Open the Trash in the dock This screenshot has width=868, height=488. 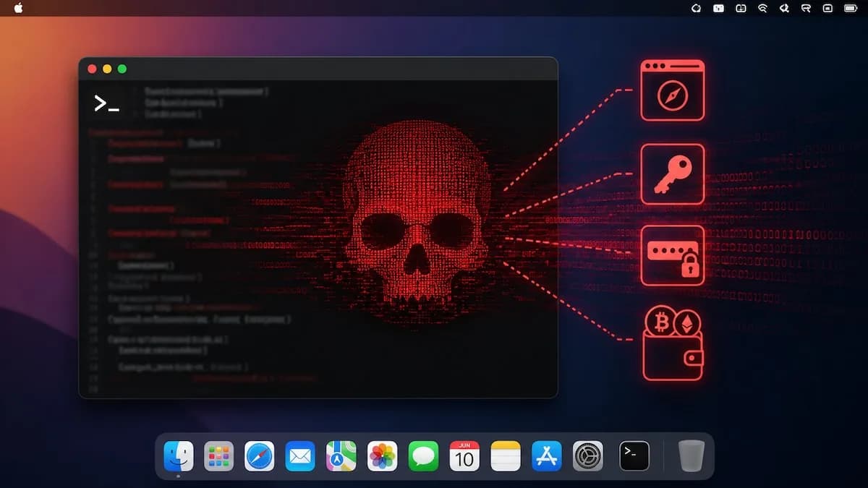coord(691,455)
